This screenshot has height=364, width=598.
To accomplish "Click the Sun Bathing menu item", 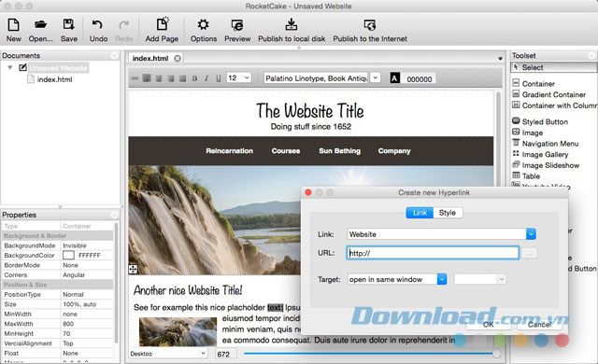I will [339, 151].
